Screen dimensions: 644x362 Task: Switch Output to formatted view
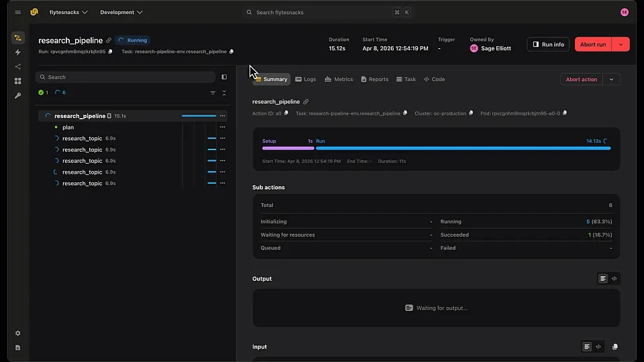pos(602,279)
